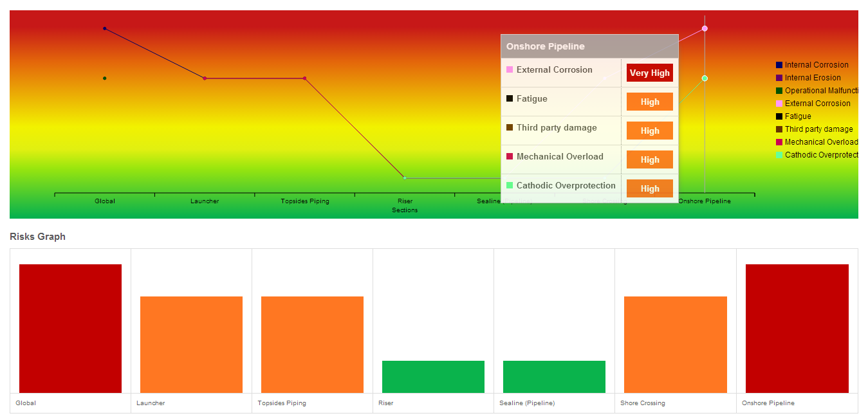Click the Topsides Piping axis label
The width and height of the screenshot is (868, 418).
(305, 201)
